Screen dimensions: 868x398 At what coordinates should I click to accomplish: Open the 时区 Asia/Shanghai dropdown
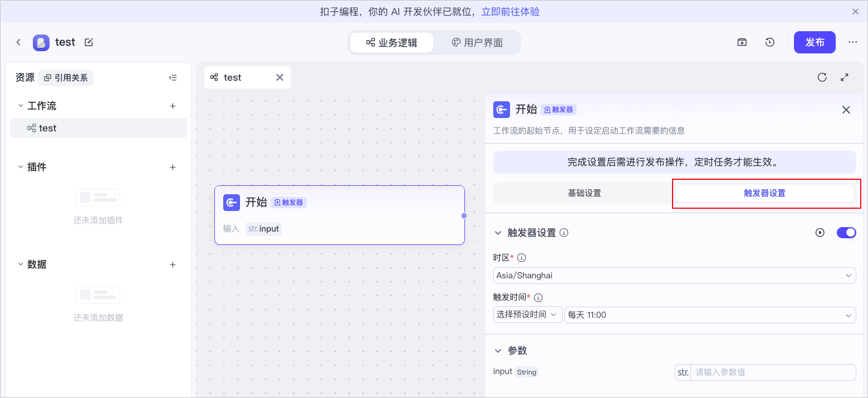click(x=675, y=276)
